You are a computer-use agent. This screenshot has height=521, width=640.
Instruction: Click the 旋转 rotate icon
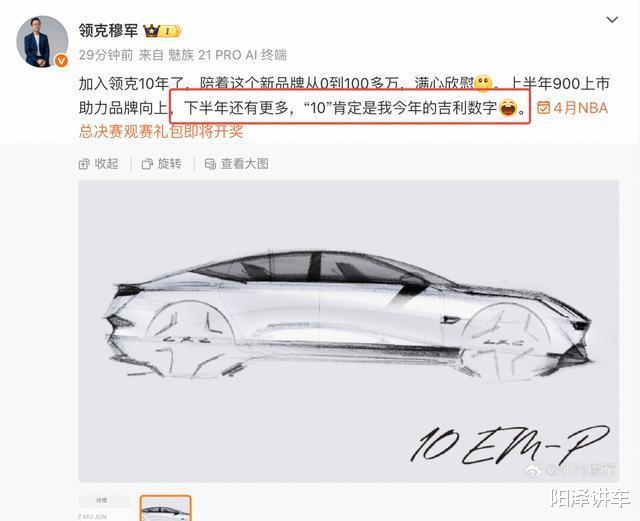147,164
